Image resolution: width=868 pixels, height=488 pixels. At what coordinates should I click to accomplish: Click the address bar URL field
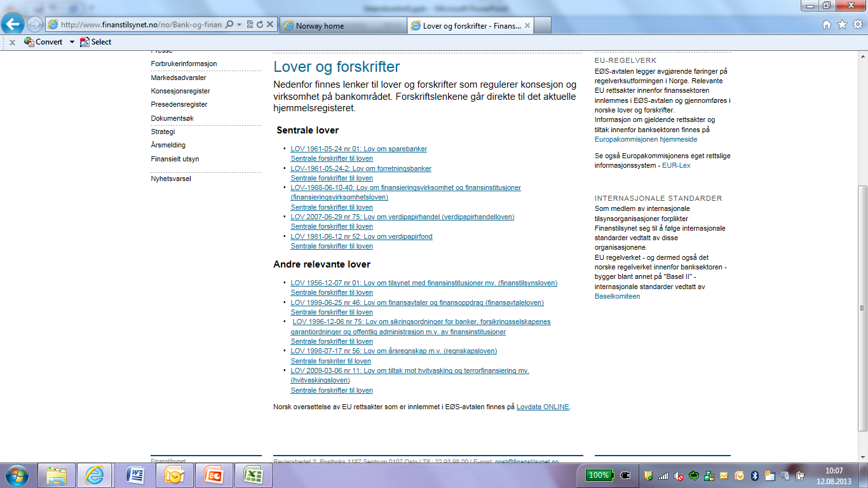142,25
